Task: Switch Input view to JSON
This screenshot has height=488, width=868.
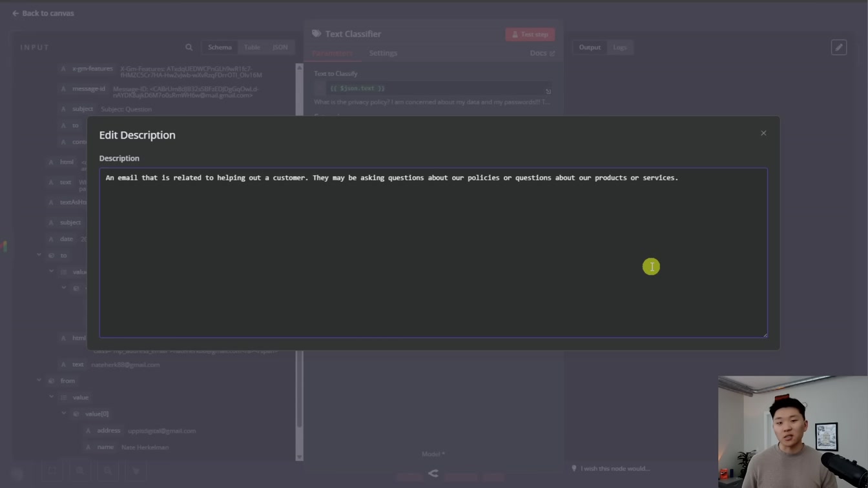Action: tap(280, 47)
